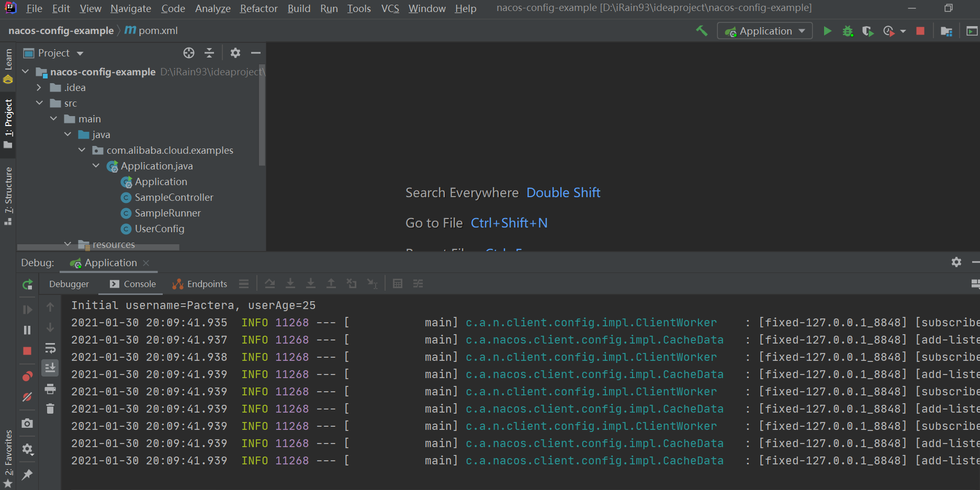Open Search Everywhere via Double Shift link
Image resolution: width=980 pixels, height=490 pixels.
click(564, 192)
